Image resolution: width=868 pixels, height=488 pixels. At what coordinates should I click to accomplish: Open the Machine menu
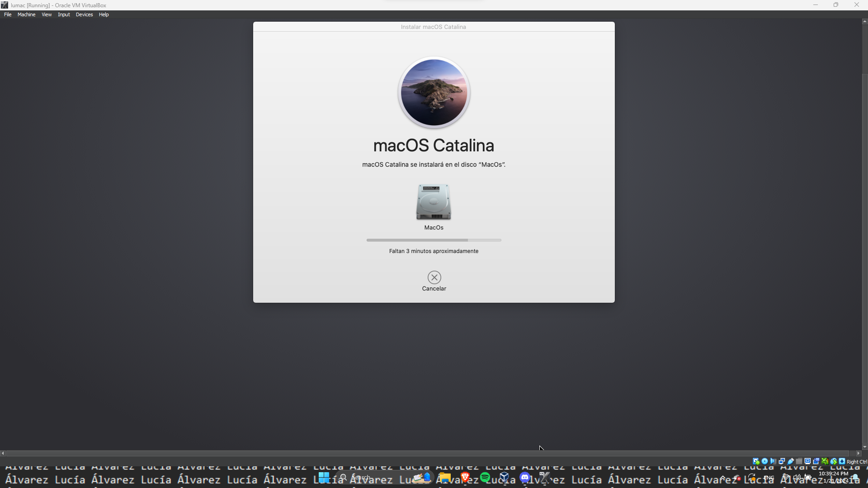[x=26, y=14]
